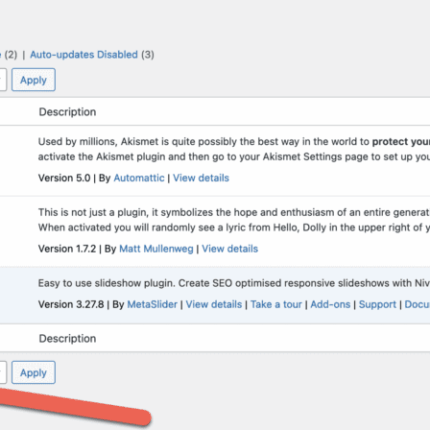Click the Hello Dolly description text
The height and width of the screenshot is (430, 430).
(234, 220)
